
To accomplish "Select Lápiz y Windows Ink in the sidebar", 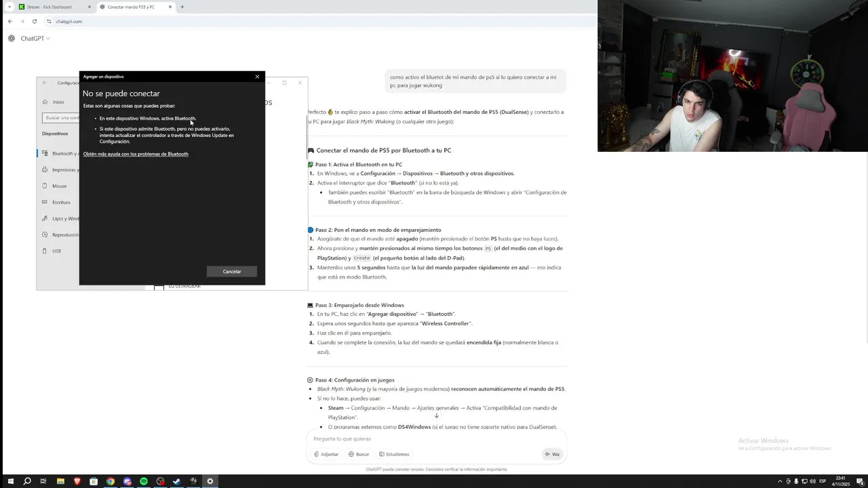I will (58, 218).
